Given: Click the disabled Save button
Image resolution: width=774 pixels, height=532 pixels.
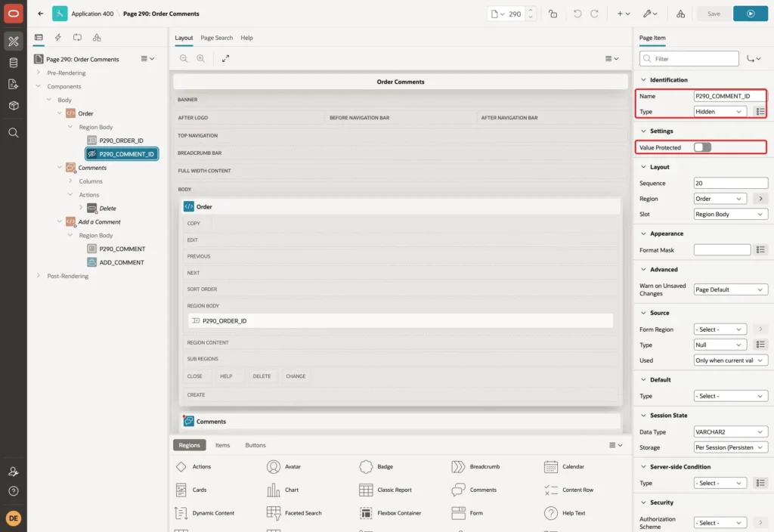Looking at the screenshot, I should tap(714, 14).
